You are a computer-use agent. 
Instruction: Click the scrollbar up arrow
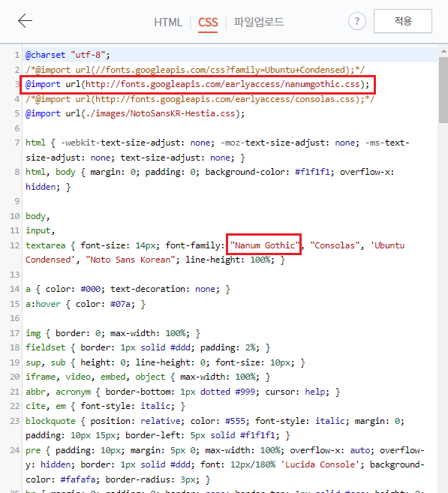(x=443, y=51)
